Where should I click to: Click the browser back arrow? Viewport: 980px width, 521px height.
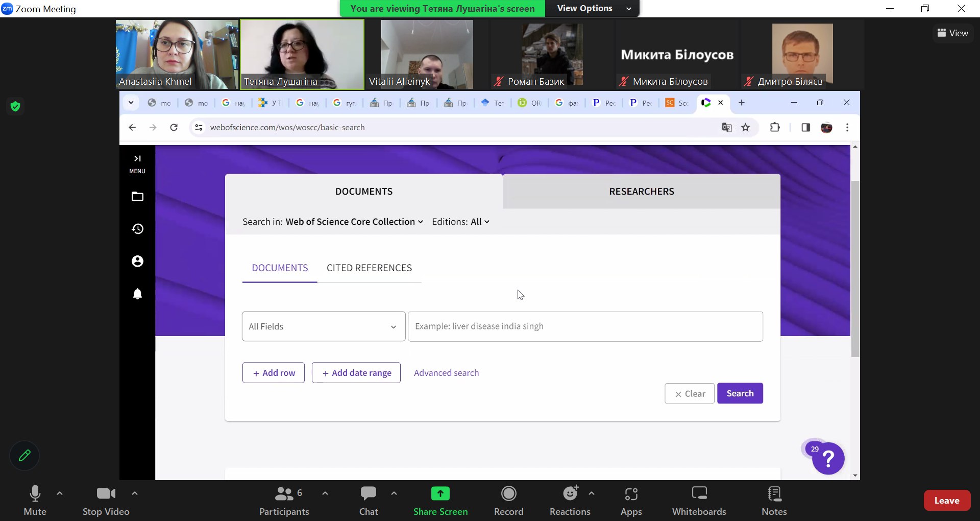click(x=132, y=128)
